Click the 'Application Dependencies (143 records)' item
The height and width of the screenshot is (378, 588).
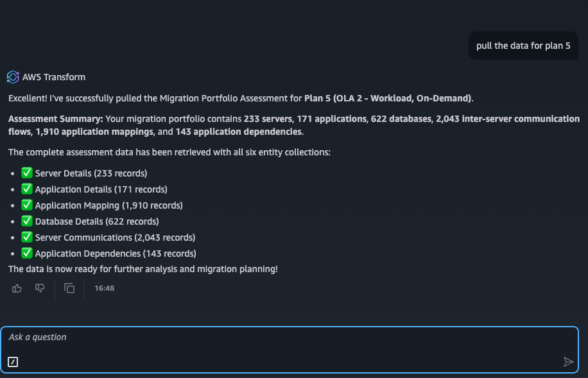point(116,253)
